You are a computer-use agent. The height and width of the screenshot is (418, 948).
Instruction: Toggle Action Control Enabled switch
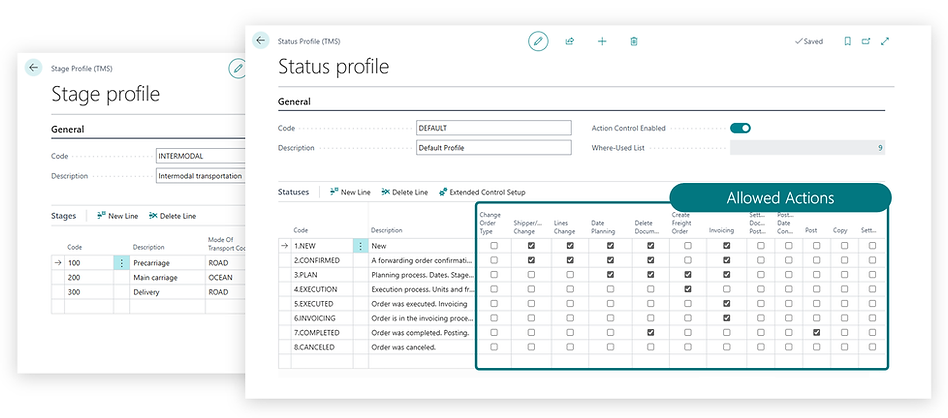pyautogui.click(x=741, y=128)
